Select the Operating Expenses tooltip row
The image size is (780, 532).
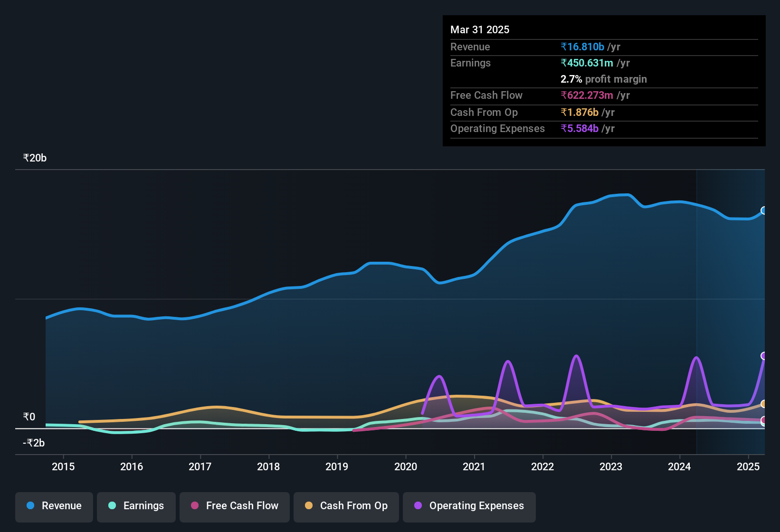(x=603, y=129)
